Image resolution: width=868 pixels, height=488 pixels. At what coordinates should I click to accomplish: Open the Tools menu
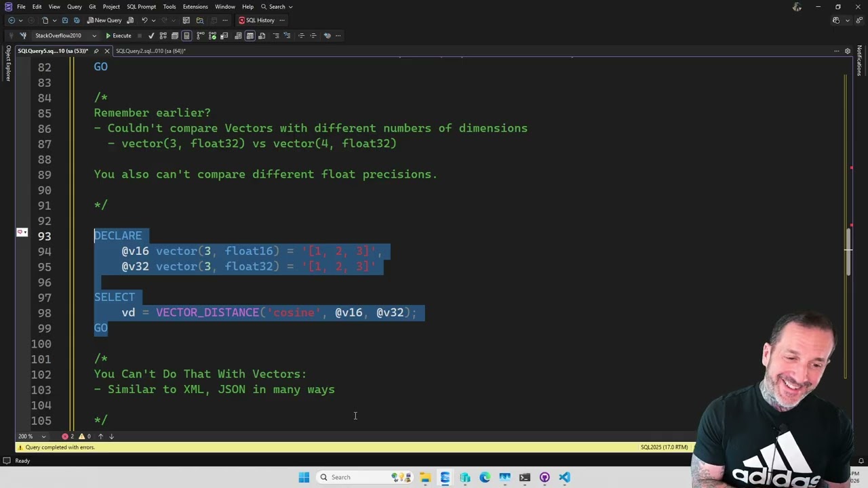(170, 7)
